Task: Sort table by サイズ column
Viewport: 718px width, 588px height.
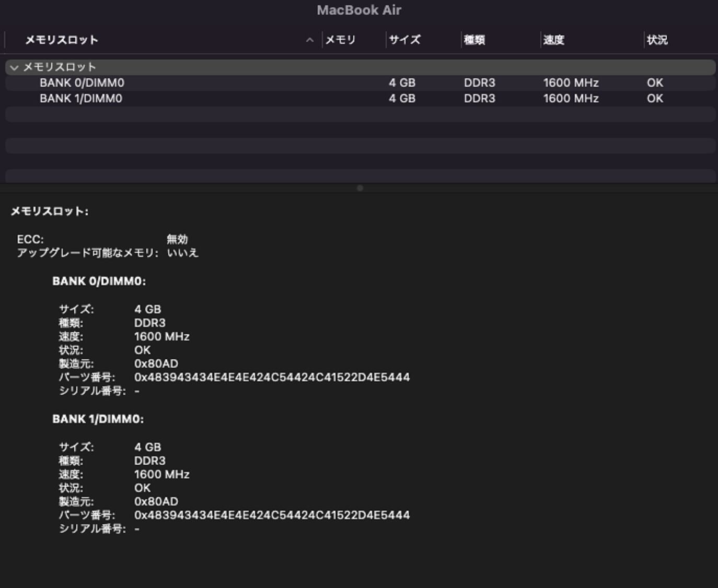Action: tap(404, 40)
